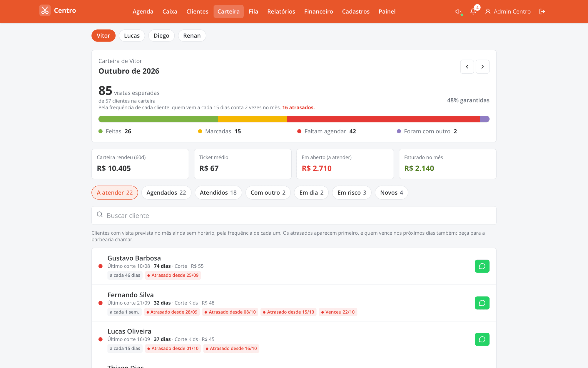Toggle the sound mute speaker icon

(x=458, y=11)
